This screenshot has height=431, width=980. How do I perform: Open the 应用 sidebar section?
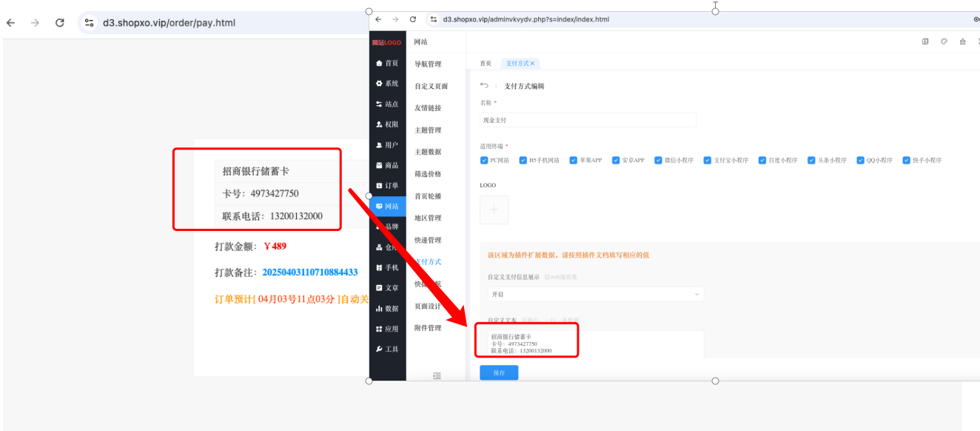[387, 329]
